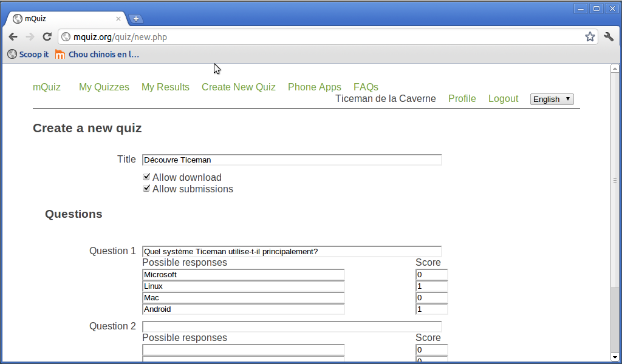Image resolution: width=622 pixels, height=364 pixels.
Task: Click the Questions heading
Action: (x=73, y=214)
